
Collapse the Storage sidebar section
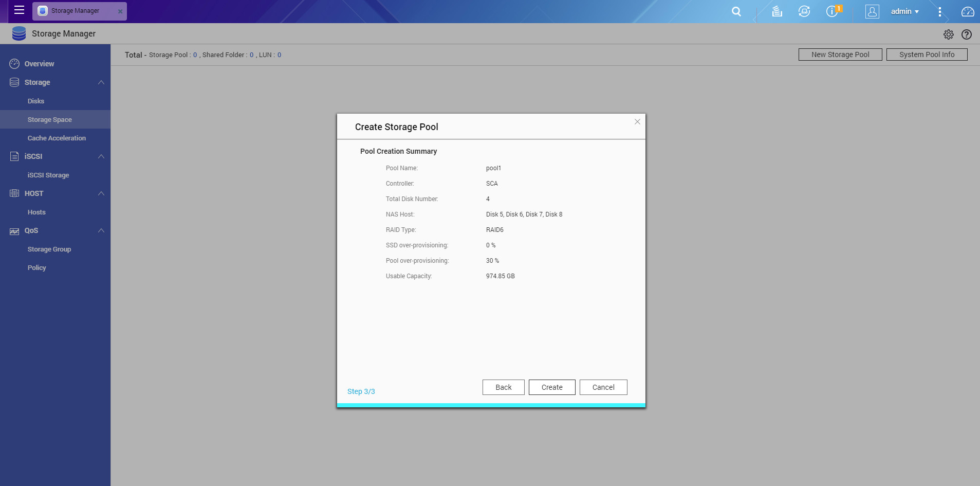(101, 82)
